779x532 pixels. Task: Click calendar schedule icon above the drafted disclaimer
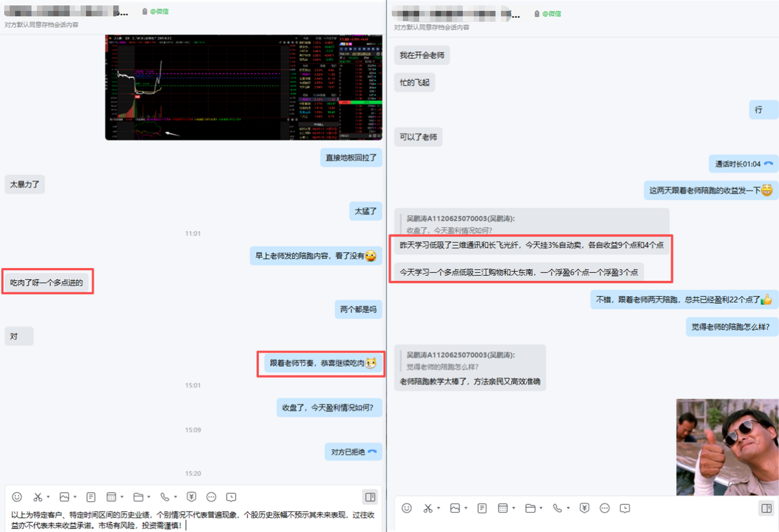point(111,497)
